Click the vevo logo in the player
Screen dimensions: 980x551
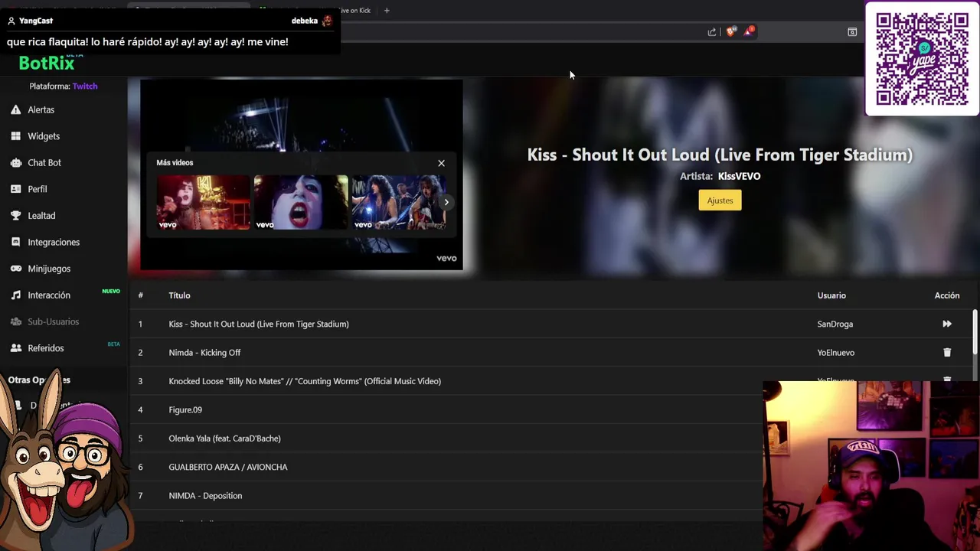(x=446, y=259)
